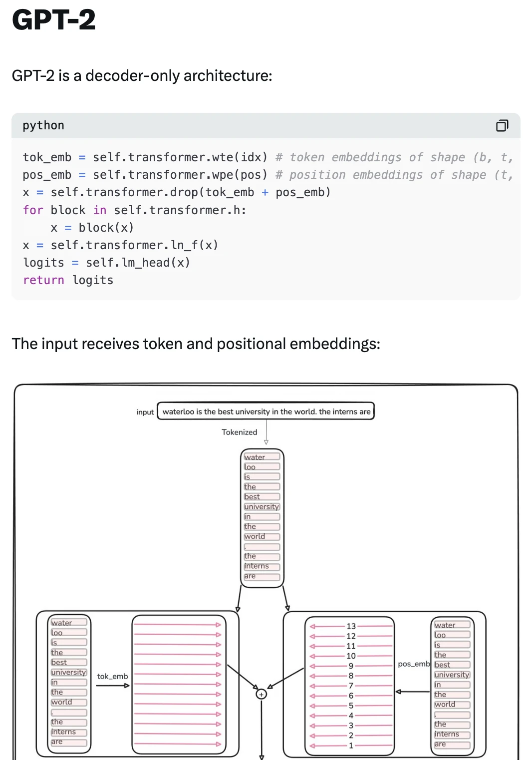The image size is (532, 760).
Task: Click the pos_emb assignment code line
Action: (x=268, y=175)
